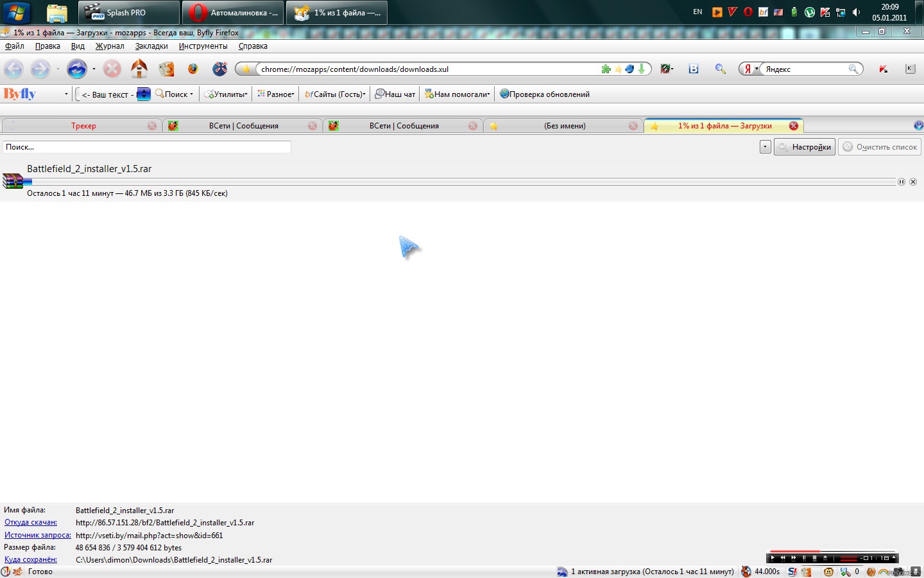924x578 pixels.
Task: Click the Очистить список button
Action: point(880,147)
